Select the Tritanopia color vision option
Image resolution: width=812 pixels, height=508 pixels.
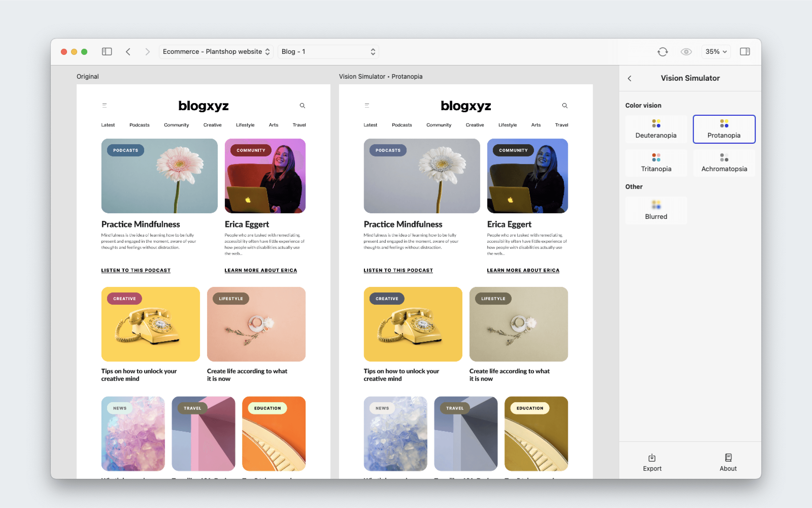click(x=656, y=163)
